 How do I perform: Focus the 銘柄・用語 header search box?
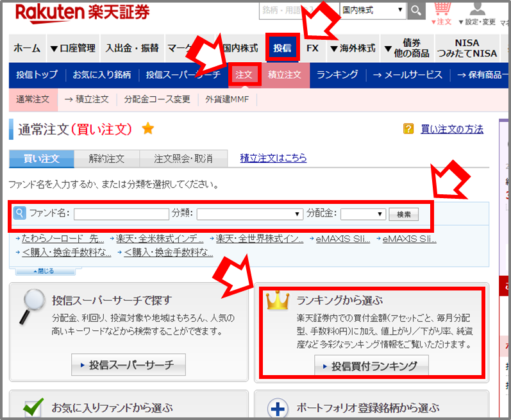click(x=299, y=10)
